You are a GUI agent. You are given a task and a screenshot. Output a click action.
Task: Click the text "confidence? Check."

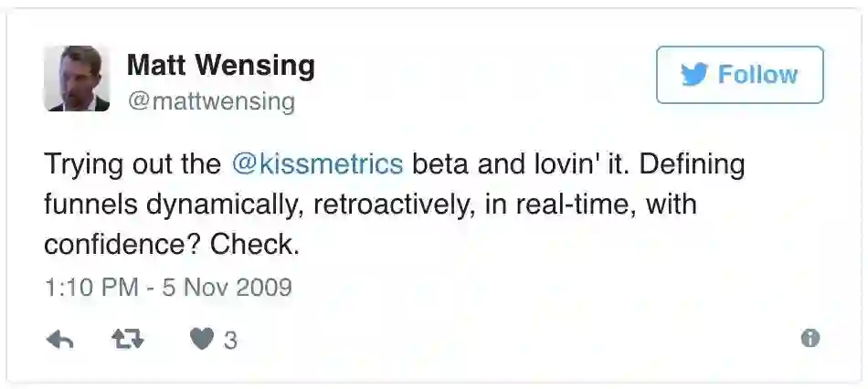pos(171,245)
